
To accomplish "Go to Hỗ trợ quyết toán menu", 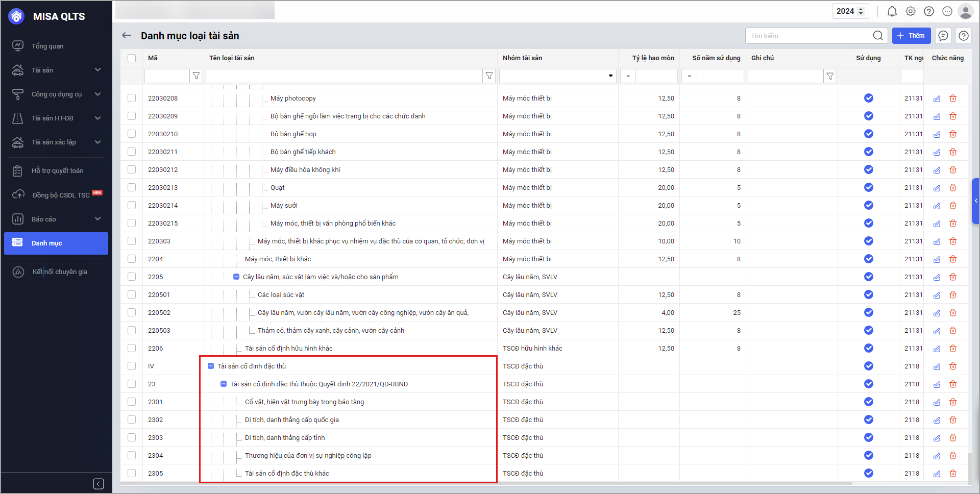I will pyautogui.click(x=57, y=170).
